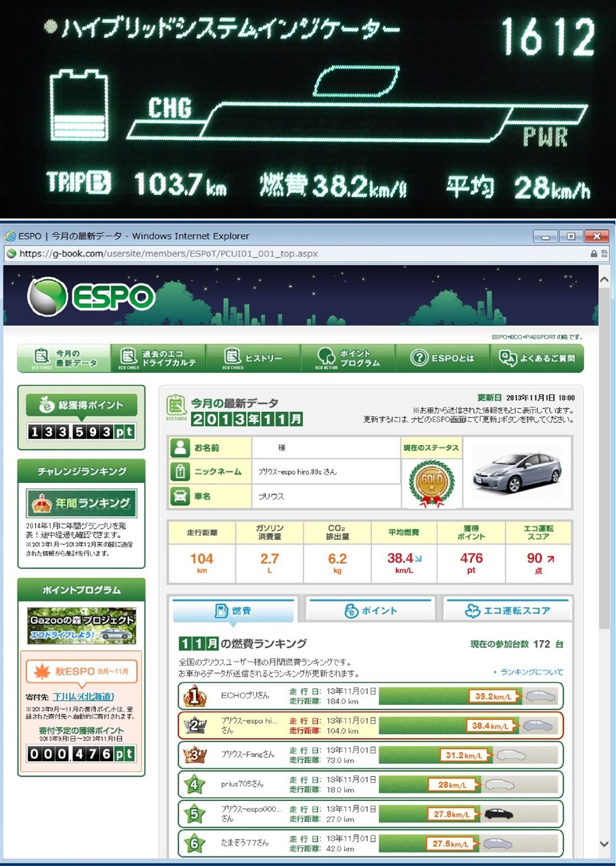Switch to the エコ運転スコア ranking tab
This screenshot has height=866, width=616.
coord(507,610)
